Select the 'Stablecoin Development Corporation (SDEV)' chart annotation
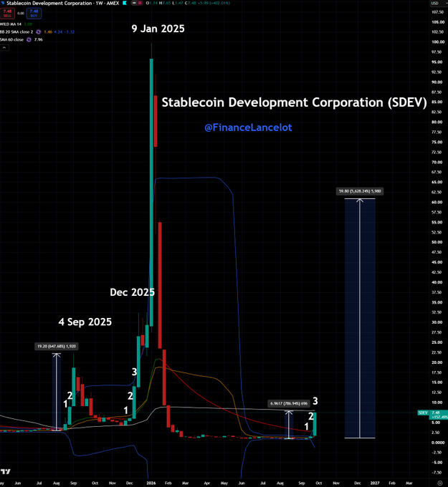Viewport: 448px width, 487px height. [x=294, y=102]
